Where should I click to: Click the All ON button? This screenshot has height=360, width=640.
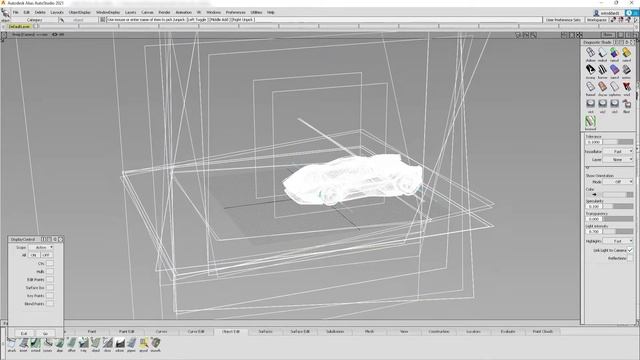tap(33, 255)
